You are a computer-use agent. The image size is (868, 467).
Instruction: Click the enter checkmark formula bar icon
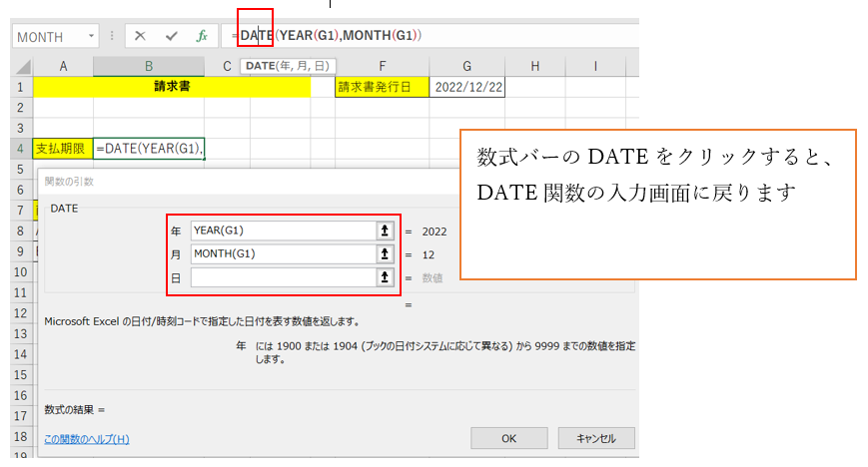tap(171, 36)
